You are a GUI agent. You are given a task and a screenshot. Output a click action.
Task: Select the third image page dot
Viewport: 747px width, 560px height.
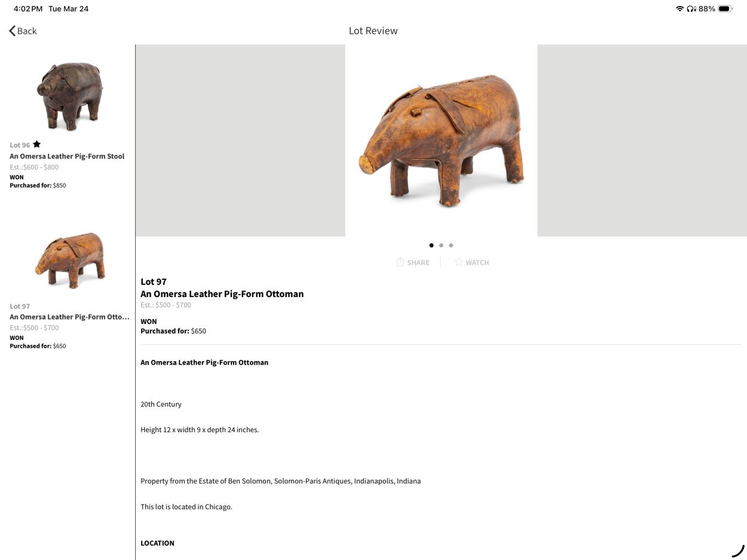click(x=451, y=245)
